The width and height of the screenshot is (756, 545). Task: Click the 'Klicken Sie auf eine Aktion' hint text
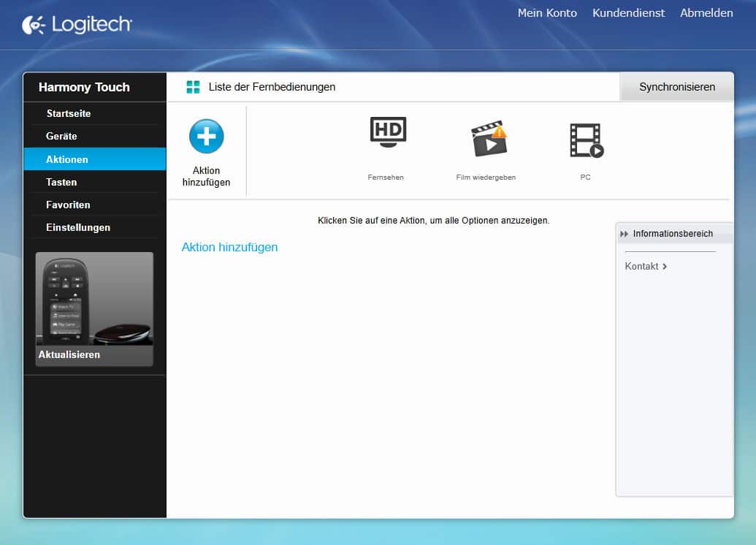coord(433,221)
